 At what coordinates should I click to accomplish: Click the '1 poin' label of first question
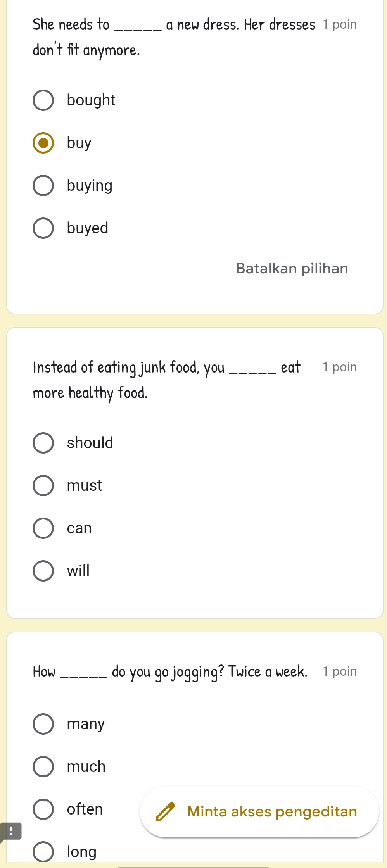click(340, 24)
